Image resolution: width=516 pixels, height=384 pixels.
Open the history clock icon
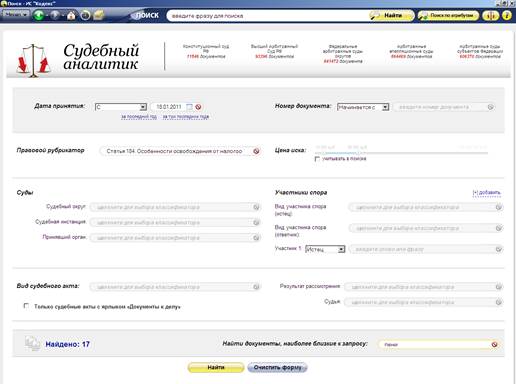(x=85, y=15)
